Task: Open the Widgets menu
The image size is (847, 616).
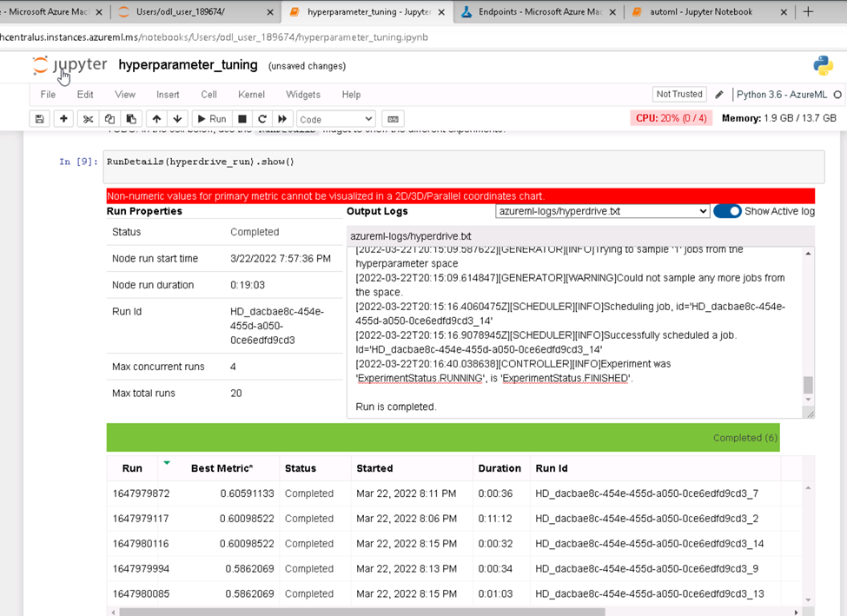Action: (x=303, y=95)
